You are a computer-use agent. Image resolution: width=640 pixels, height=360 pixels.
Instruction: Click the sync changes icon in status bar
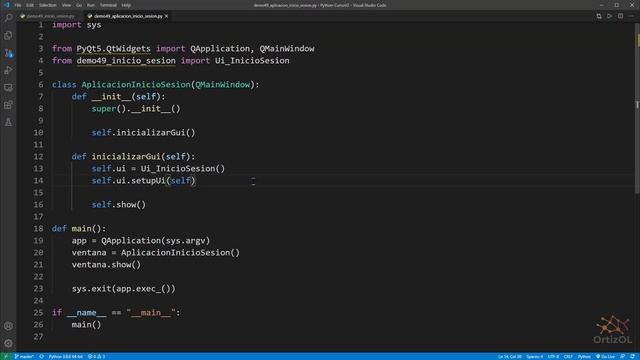point(42,356)
